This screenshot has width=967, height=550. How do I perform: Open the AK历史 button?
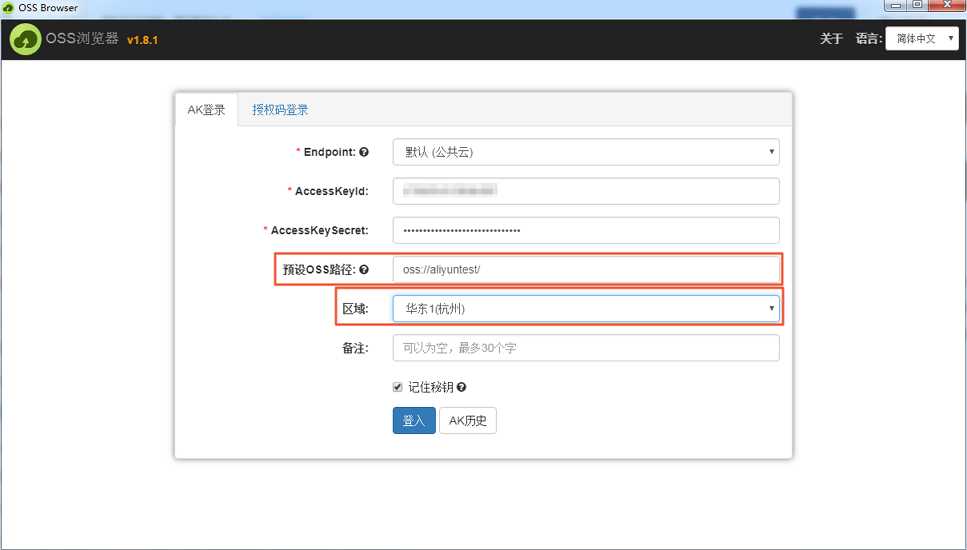[x=467, y=421]
